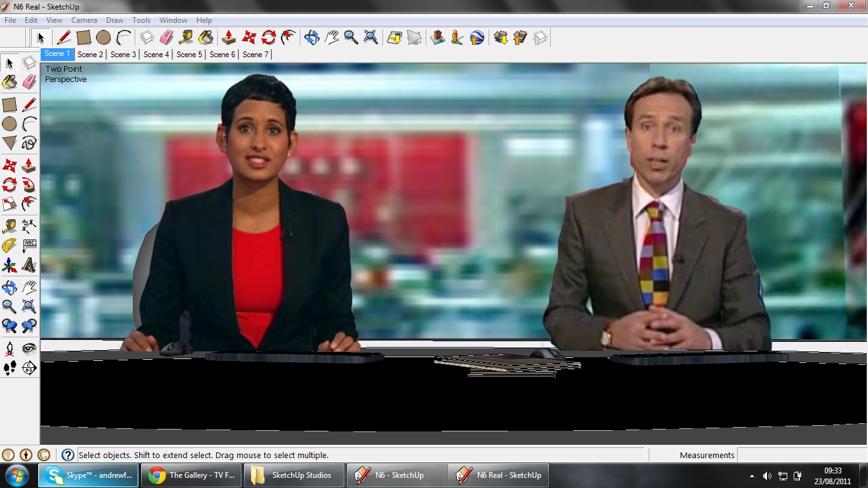
Task: Click the Section Plane tool
Action: tap(29, 367)
